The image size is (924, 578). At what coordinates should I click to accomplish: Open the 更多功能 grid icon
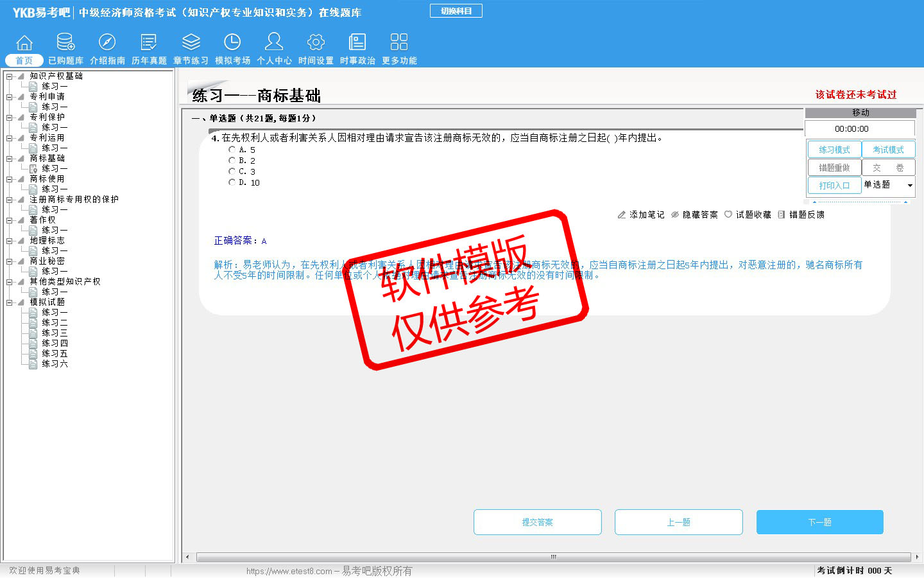399,42
